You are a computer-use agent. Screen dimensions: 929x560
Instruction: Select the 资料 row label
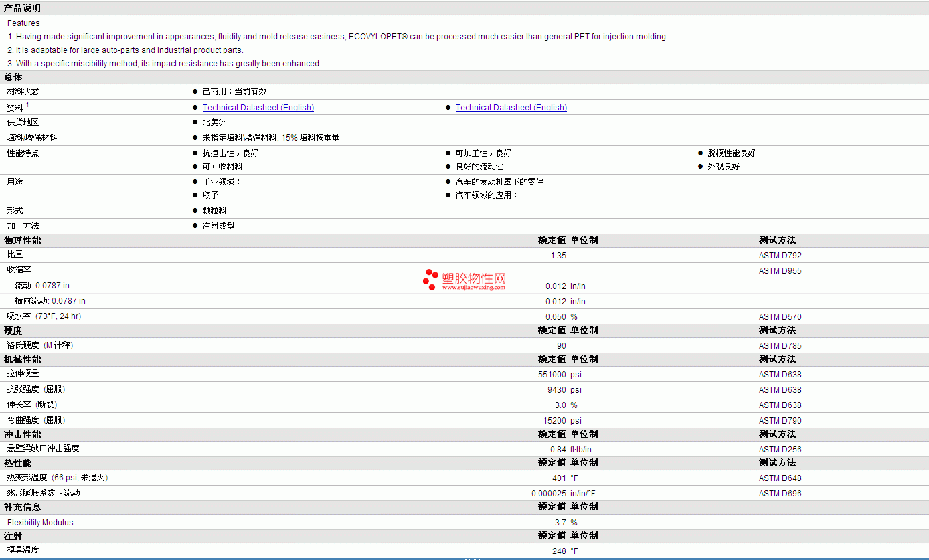point(15,108)
